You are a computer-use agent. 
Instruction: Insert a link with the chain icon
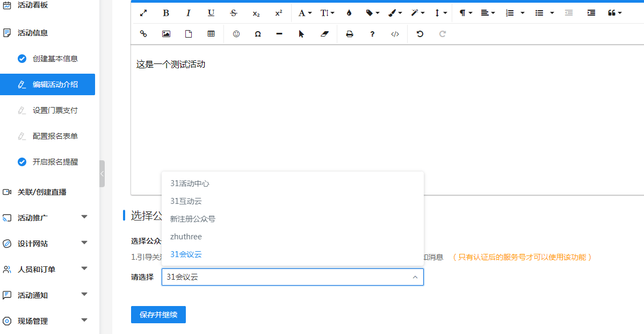[143, 34]
